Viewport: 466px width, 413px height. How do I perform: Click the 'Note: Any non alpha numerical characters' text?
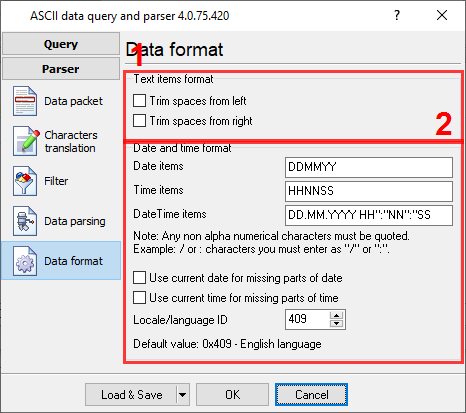pyautogui.click(x=271, y=236)
